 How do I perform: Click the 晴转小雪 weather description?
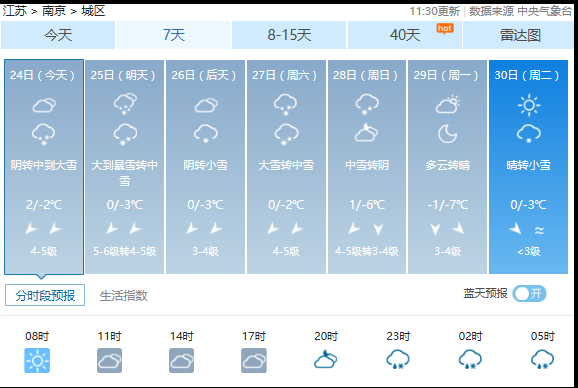click(528, 165)
